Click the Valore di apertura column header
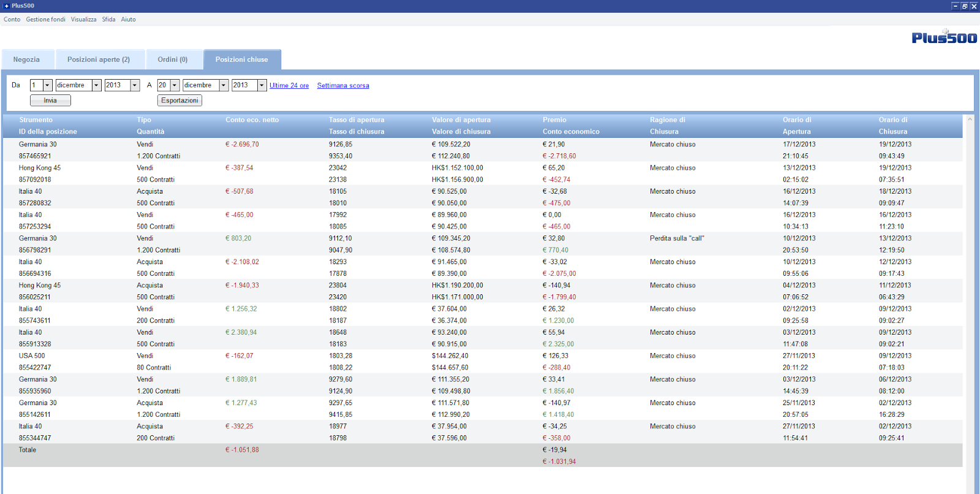Screen dimensions: 980x494 tap(461, 120)
